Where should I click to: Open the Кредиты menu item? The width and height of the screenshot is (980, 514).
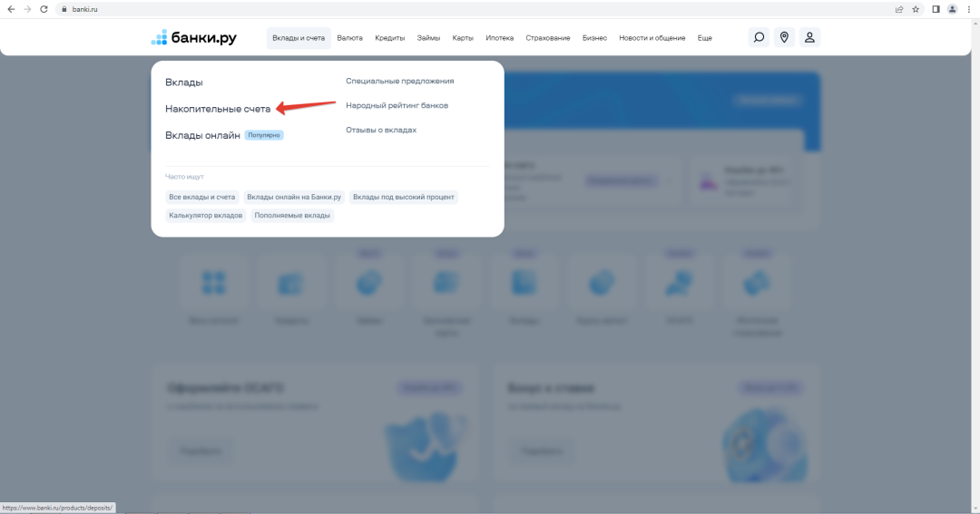pos(390,38)
